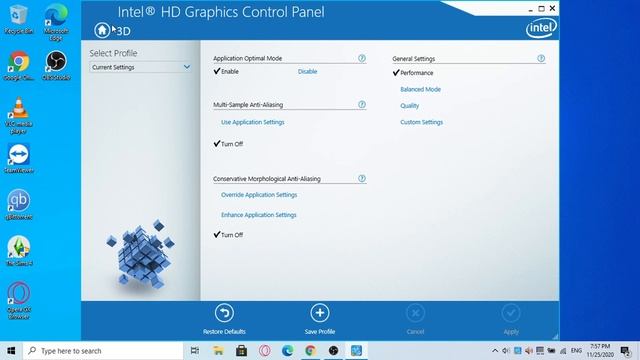Click the Restore Defaults circular arrow
Image resolution: width=640 pixels, height=360 pixels.
click(224, 313)
